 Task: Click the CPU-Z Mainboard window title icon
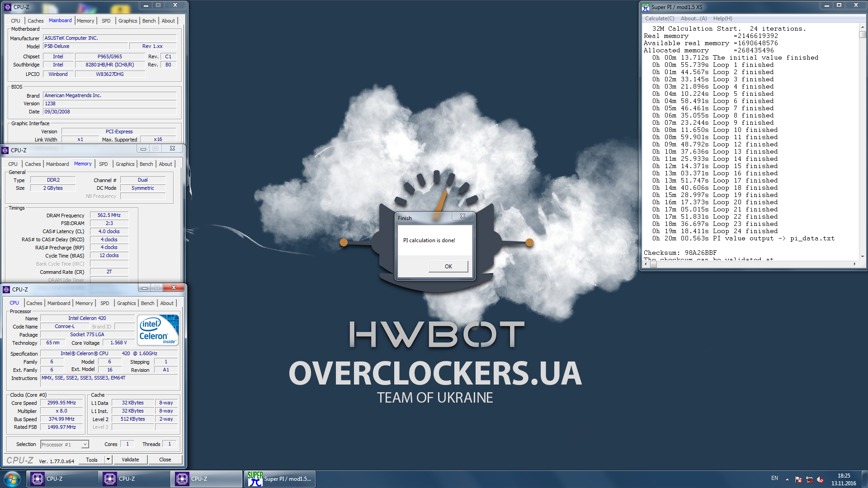8,7
